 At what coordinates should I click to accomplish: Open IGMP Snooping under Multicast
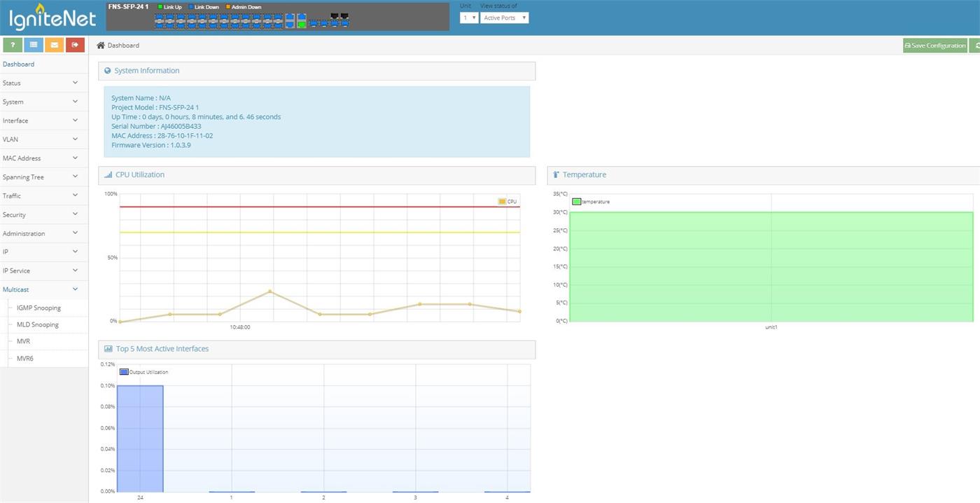click(x=38, y=308)
